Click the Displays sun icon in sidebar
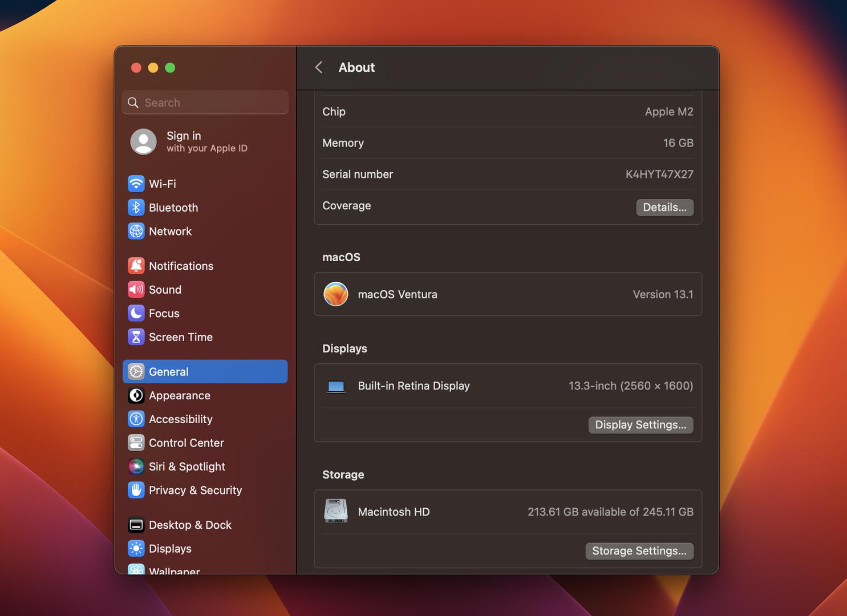The width and height of the screenshot is (847, 616). coord(136,549)
